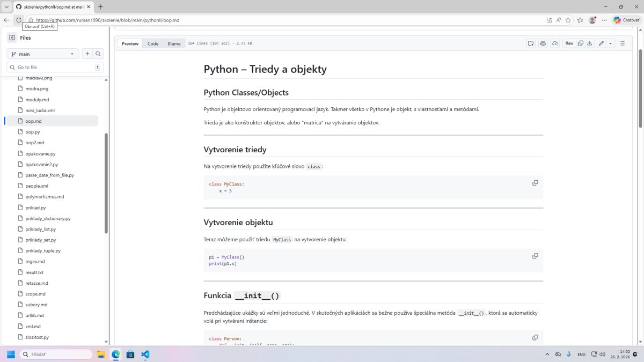Click the search magnifier in Files panel
The width and height of the screenshot is (644, 362).
coord(98,54)
